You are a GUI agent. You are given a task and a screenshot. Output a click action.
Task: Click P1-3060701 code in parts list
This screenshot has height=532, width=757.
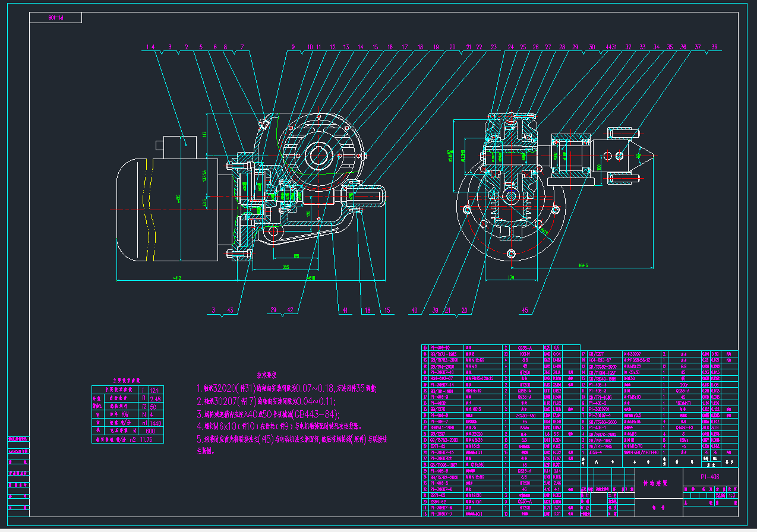(599, 409)
